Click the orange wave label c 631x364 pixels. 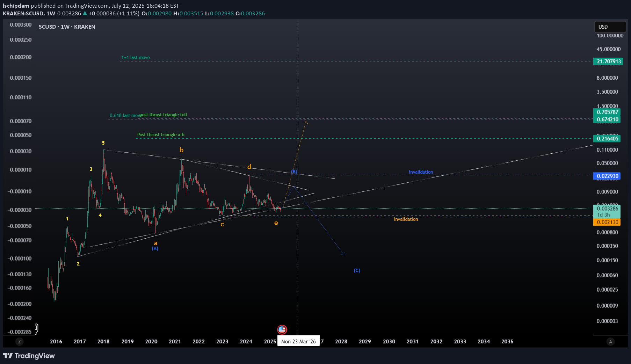coord(222,224)
